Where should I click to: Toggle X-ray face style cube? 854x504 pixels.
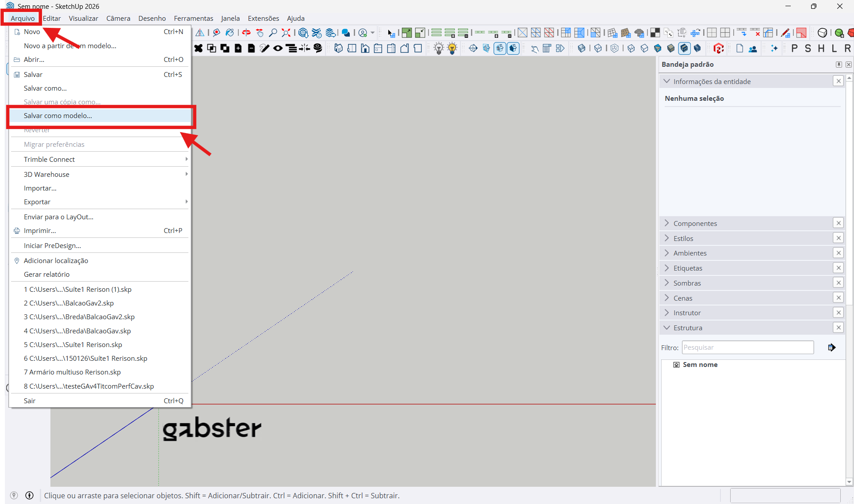[582, 48]
